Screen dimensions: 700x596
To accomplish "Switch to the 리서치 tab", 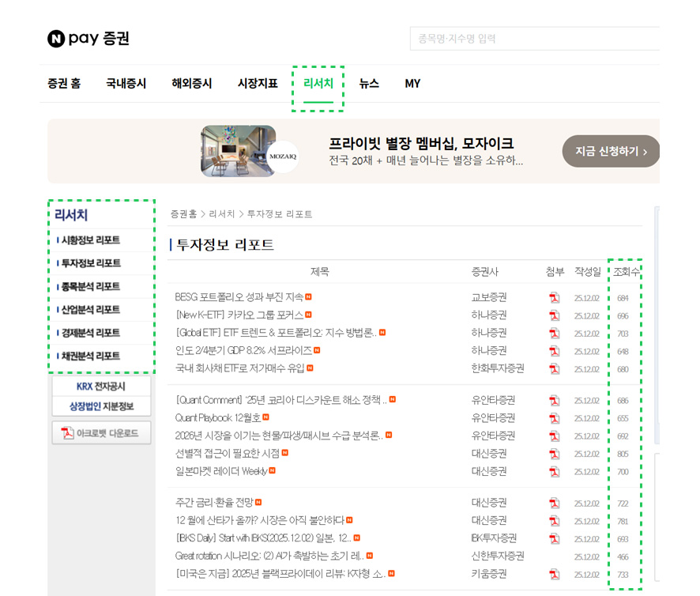I will pos(318,84).
